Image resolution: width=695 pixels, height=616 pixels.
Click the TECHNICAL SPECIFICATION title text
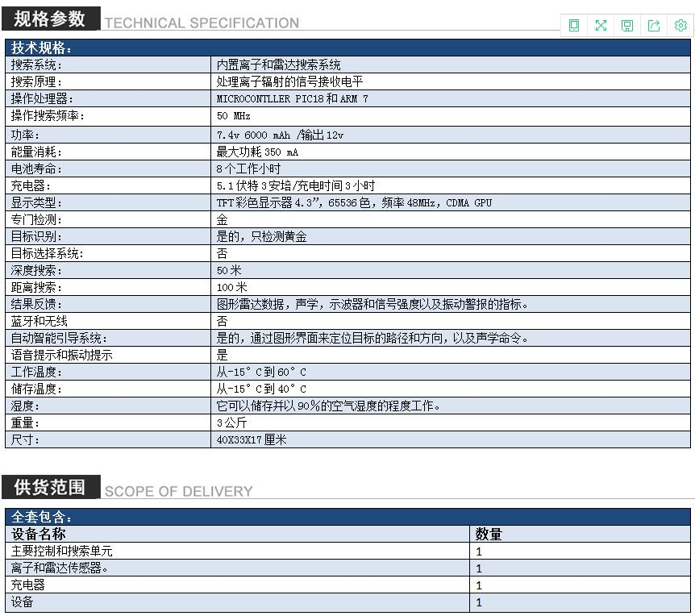202,23
